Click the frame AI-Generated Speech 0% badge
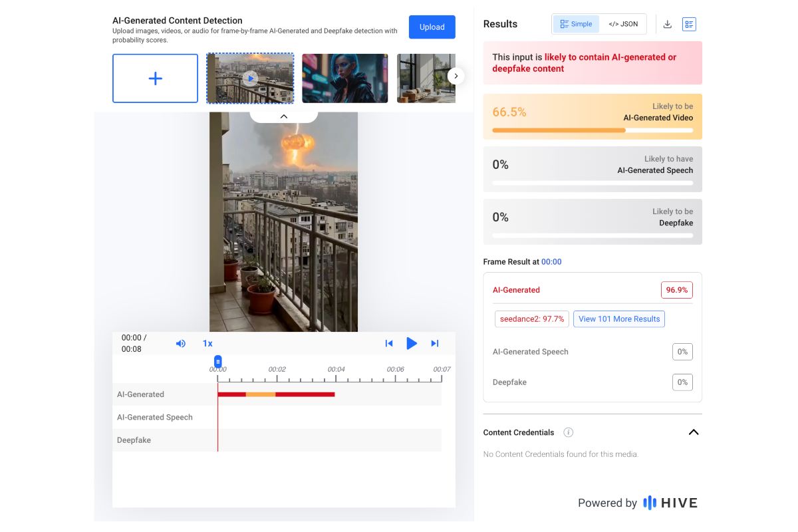This screenshot has width=798, height=532. (x=682, y=352)
